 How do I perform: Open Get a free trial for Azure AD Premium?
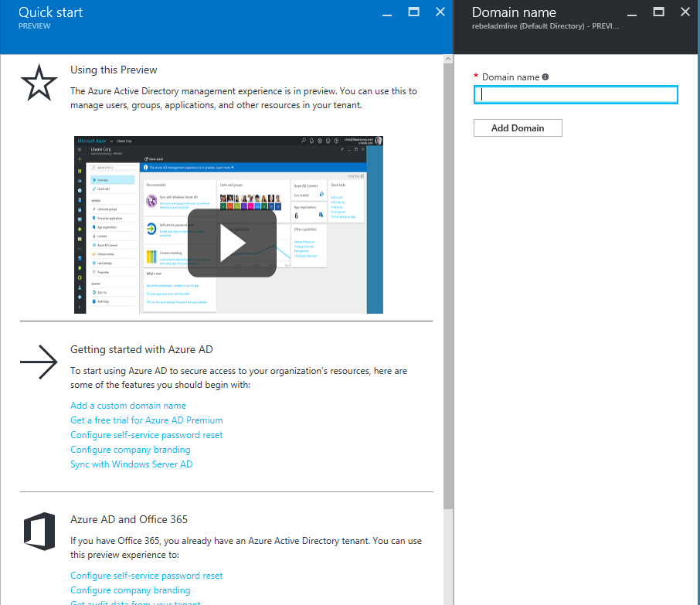[x=147, y=420]
